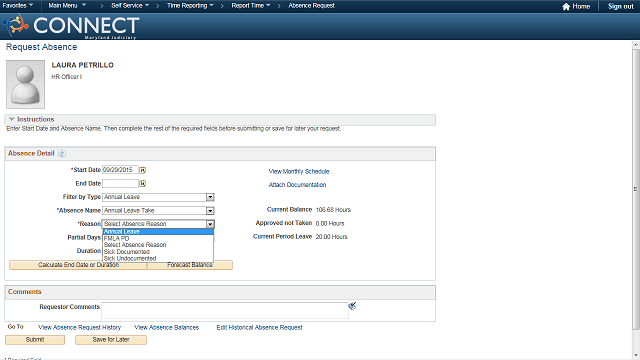
Task: Click spell check icon beside Requestor Comments
Action: click(352, 306)
